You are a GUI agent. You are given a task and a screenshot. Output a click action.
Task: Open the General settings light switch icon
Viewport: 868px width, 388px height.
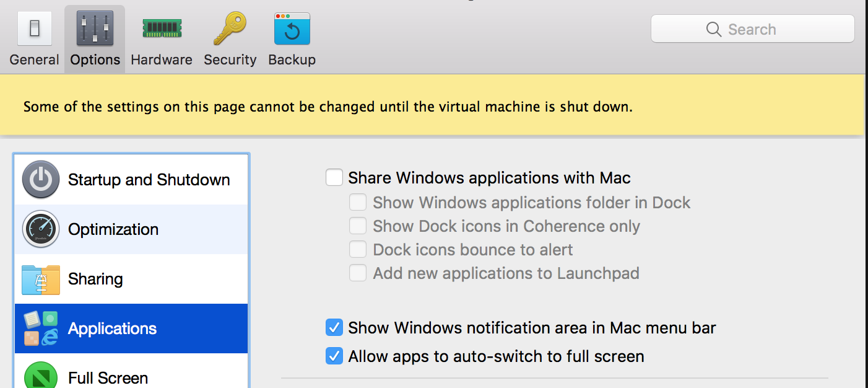tap(34, 29)
